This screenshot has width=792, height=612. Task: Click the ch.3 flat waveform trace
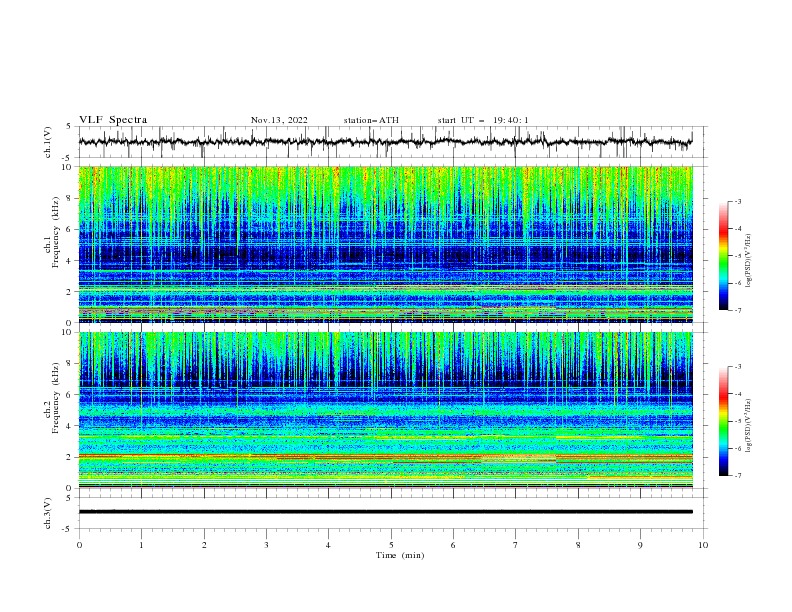point(385,512)
